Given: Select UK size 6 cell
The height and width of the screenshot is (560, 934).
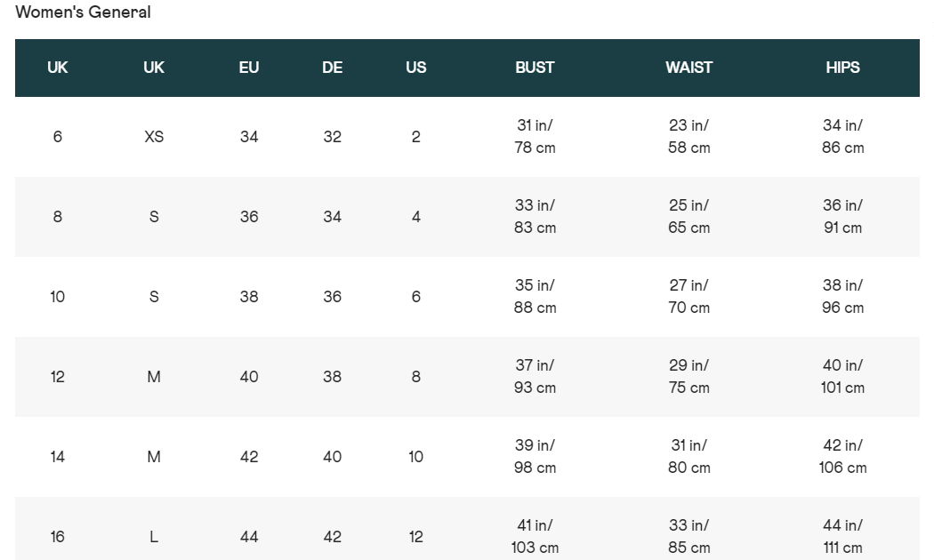Looking at the screenshot, I should coord(57,137).
